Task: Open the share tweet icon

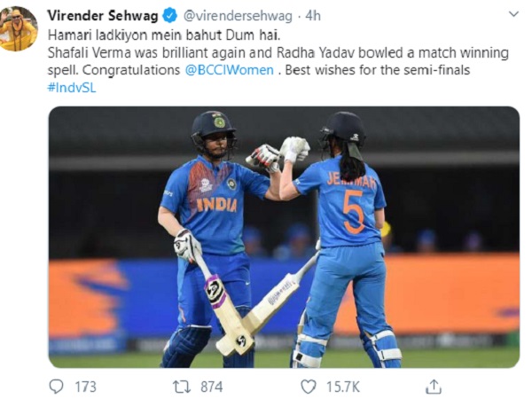Action: pyautogui.click(x=433, y=387)
